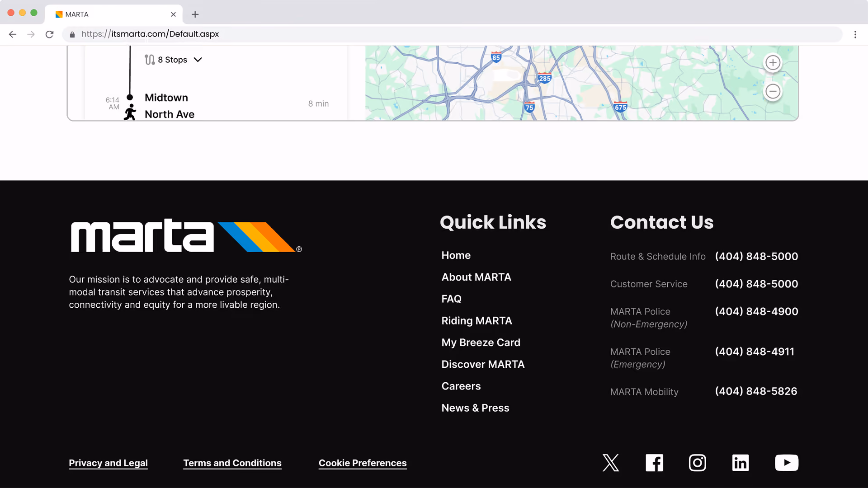Zoom in on the map
Viewport: 868px width, 488px height.
coord(773,63)
